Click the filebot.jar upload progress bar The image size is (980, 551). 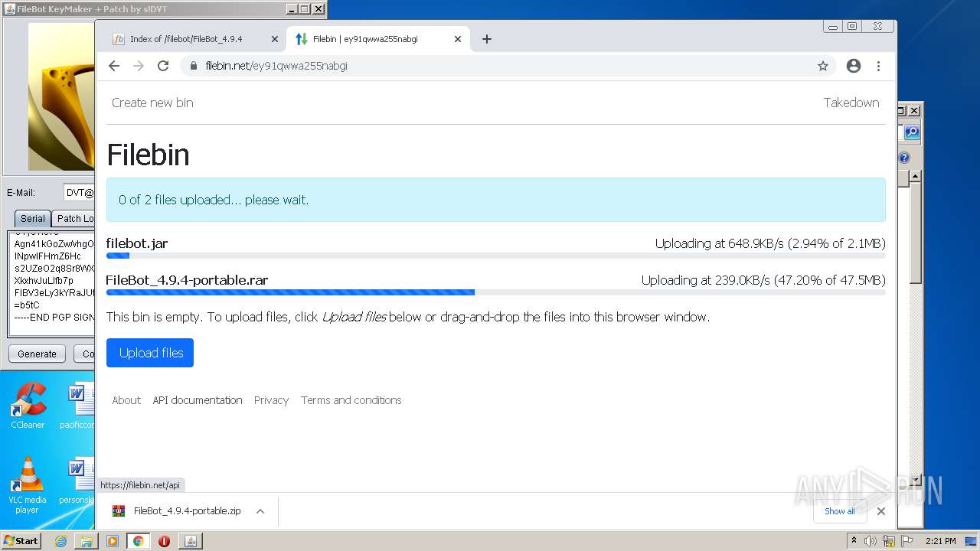click(496, 256)
